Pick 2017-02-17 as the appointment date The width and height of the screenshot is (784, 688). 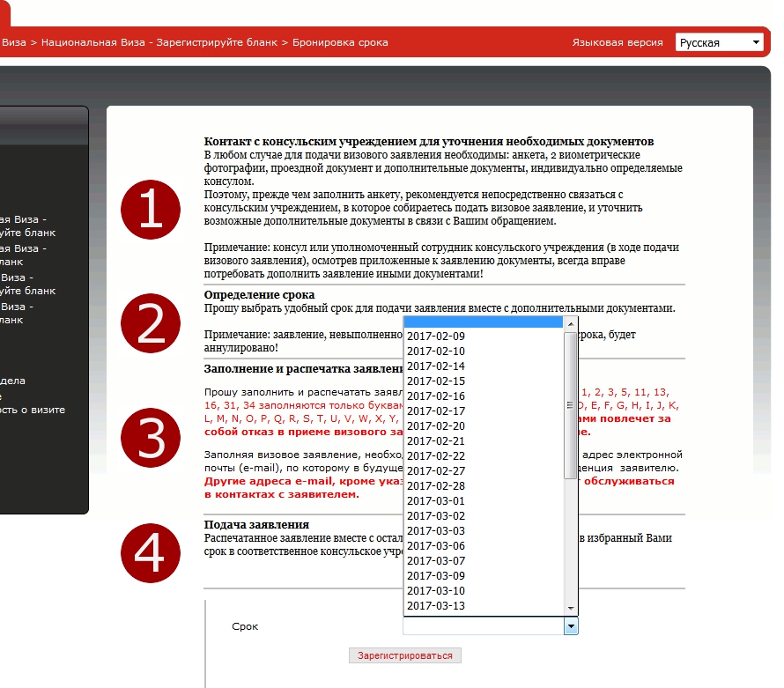pyautogui.click(x=484, y=411)
